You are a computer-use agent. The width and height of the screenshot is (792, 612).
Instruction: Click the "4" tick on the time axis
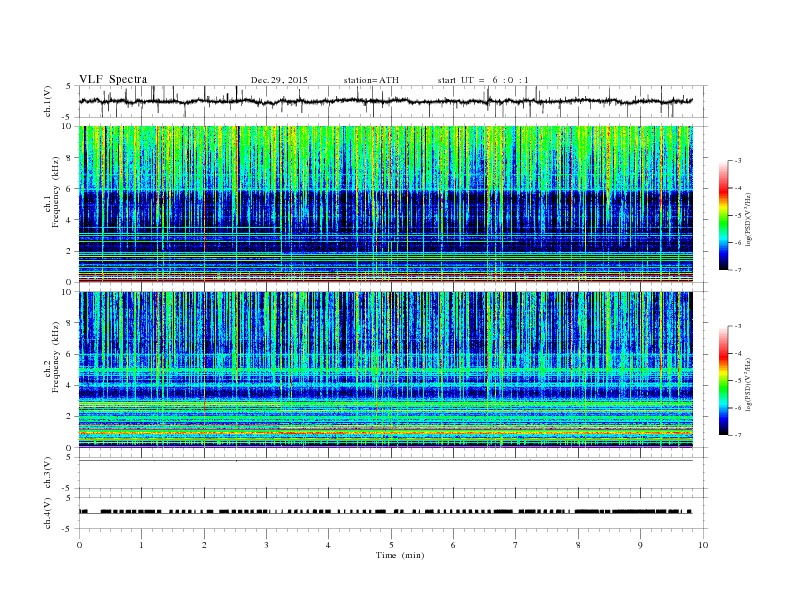[328, 545]
